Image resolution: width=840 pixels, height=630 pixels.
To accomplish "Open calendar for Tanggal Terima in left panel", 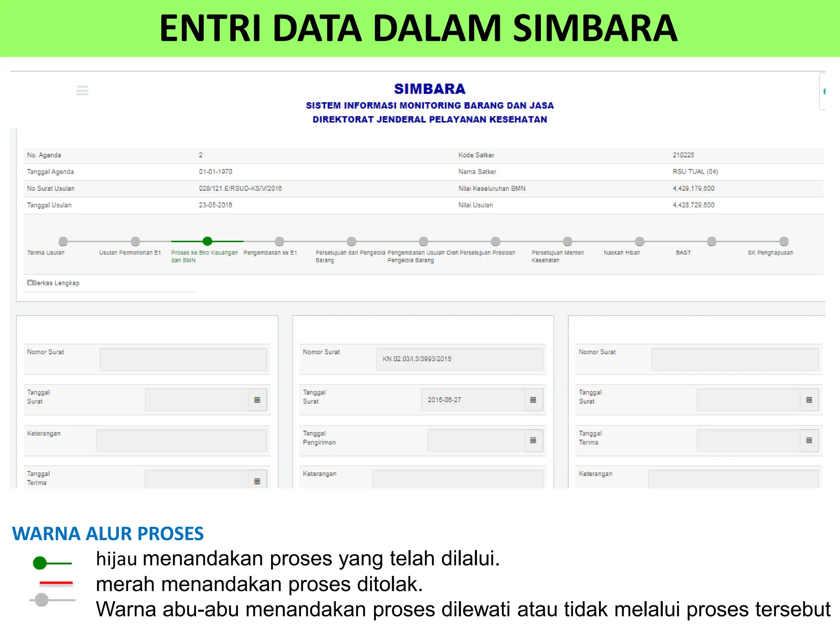I will (x=257, y=481).
